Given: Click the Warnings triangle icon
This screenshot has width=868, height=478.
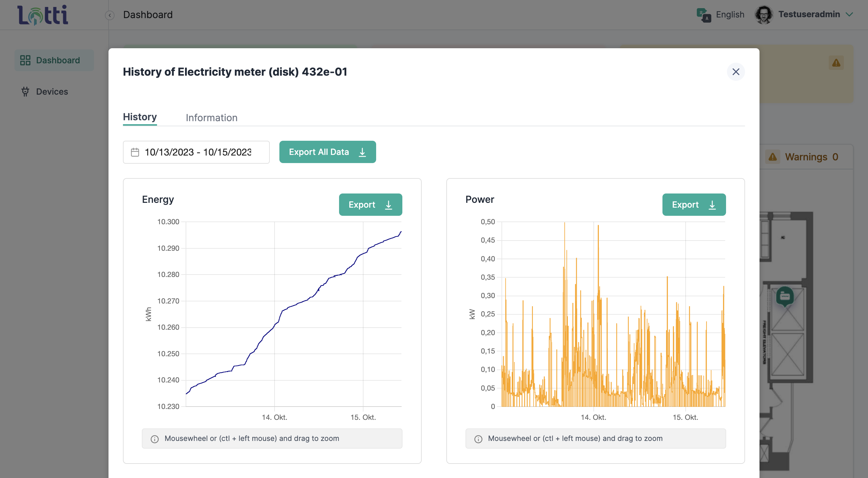Looking at the screenshot, I should point(773,157).
